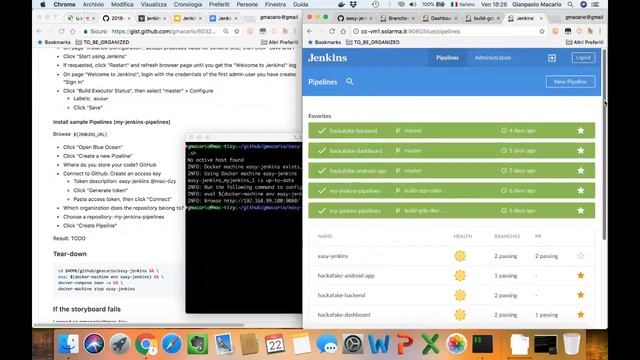Open Launchpad rocket icon in Dock
This screenshot has width=640, height=360.
(x=120, y=344)
